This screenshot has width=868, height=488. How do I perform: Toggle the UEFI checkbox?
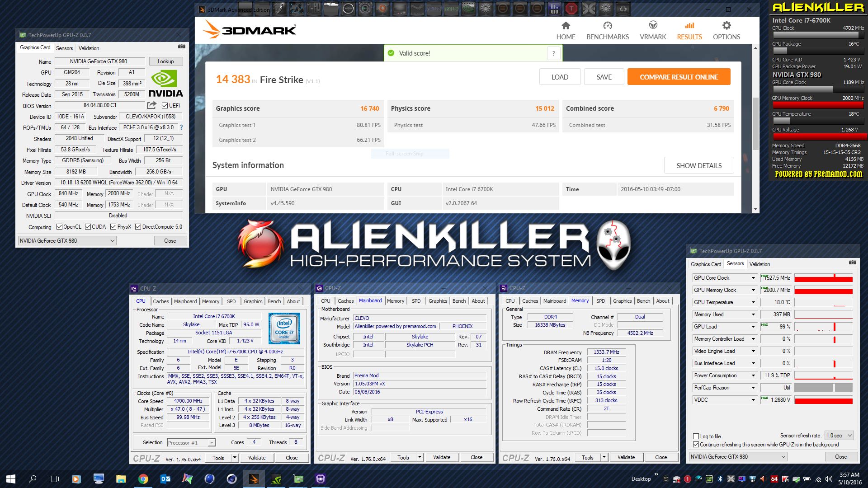[x=165, y=106]
